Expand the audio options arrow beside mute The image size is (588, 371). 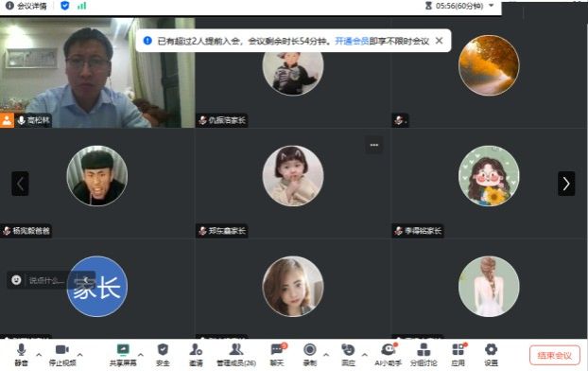point(39,355)
